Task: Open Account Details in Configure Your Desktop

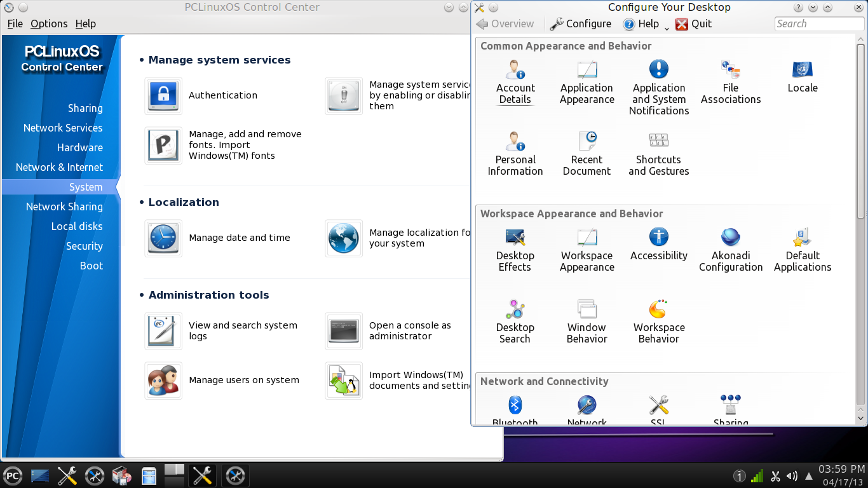Action: (x=515, y=83)
